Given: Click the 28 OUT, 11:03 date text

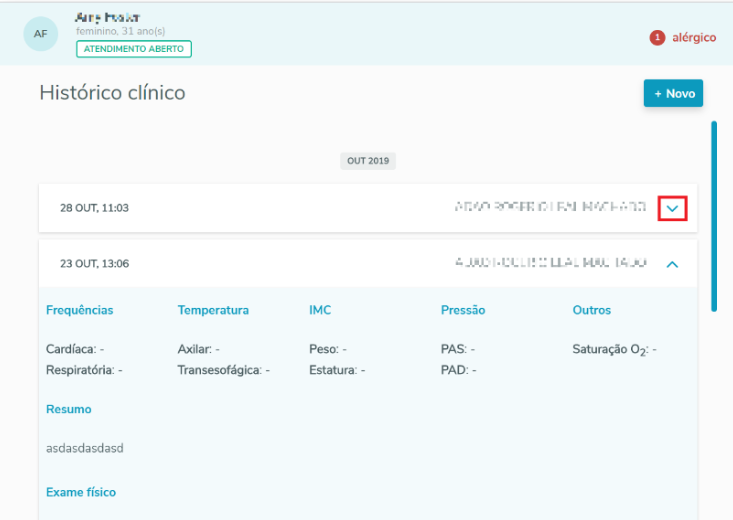Looking at the screenshot, I should (94, 208).
